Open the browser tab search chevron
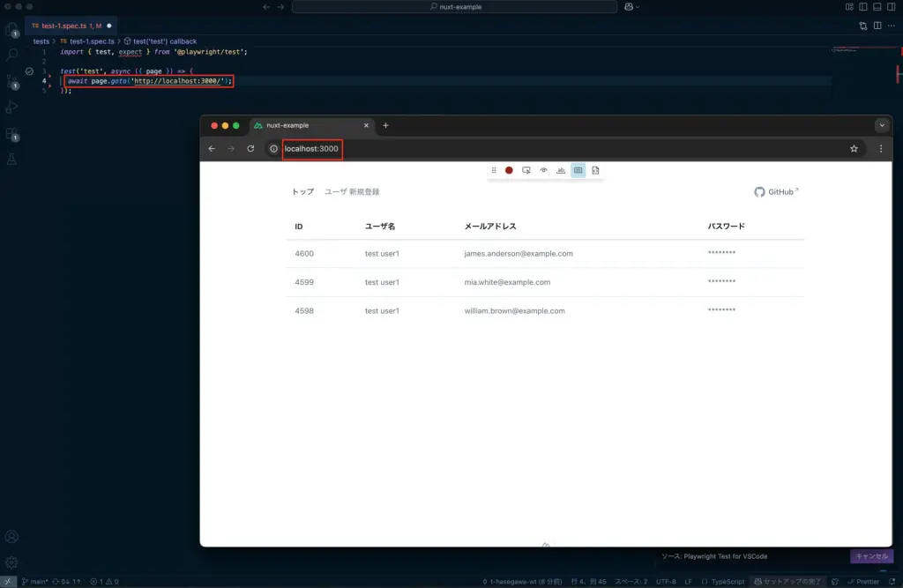This screenshot has width=903, height=588. click(882, 125)
